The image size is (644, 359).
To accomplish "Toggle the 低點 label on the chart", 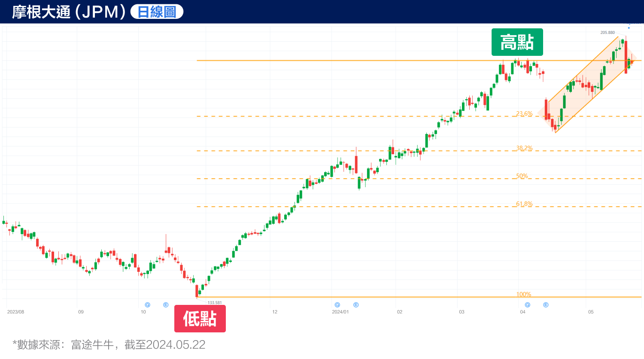I will tap(200, 319).
